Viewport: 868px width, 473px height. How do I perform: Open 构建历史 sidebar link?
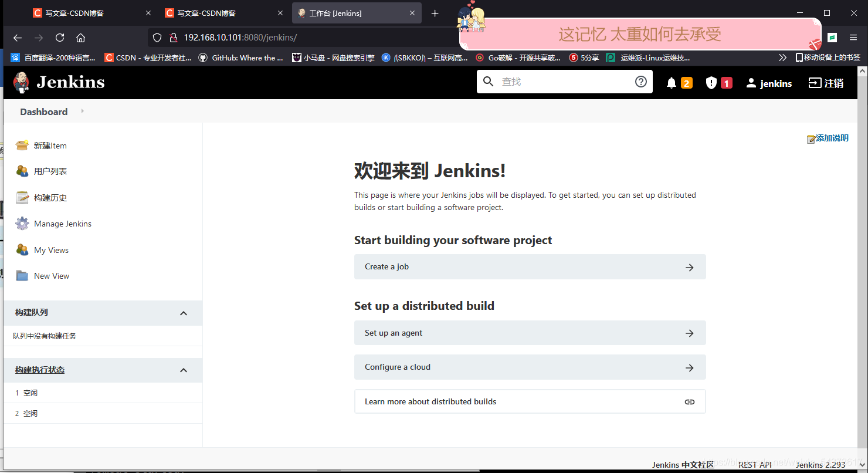[50, 198]
